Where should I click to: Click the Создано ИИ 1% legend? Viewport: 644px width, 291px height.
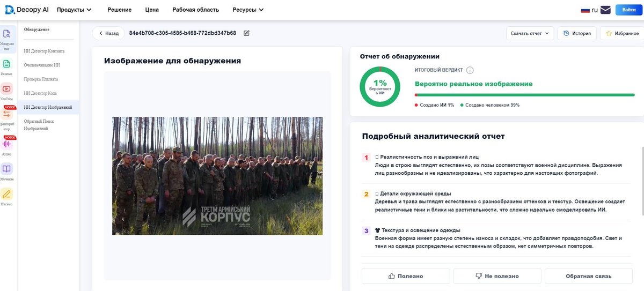click(x=434, y=105)
